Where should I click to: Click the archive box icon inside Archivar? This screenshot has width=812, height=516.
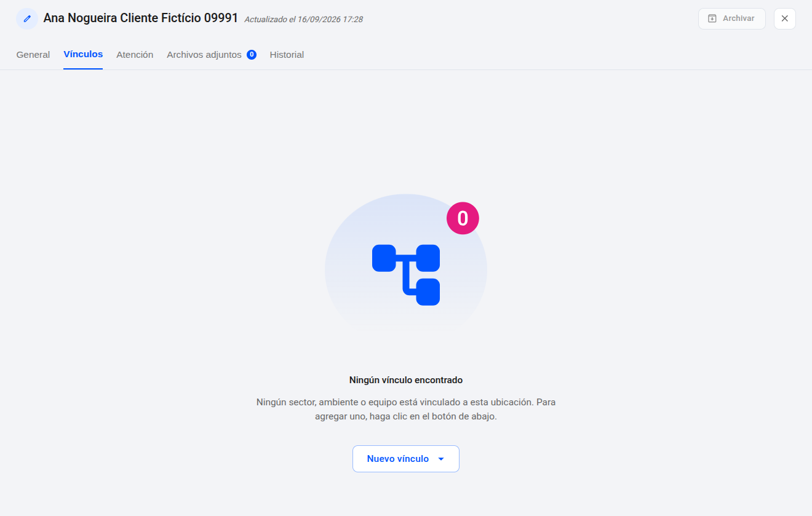(712, 18)
